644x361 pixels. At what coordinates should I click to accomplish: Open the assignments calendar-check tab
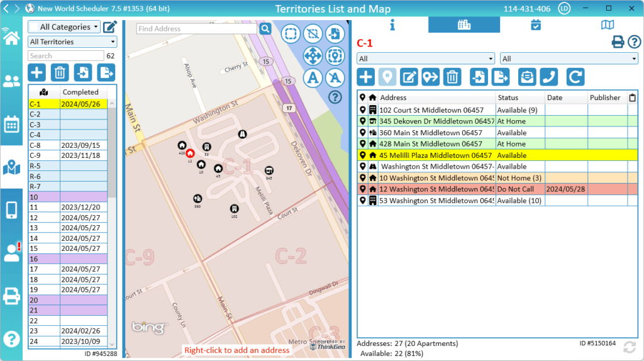point(535,25)
